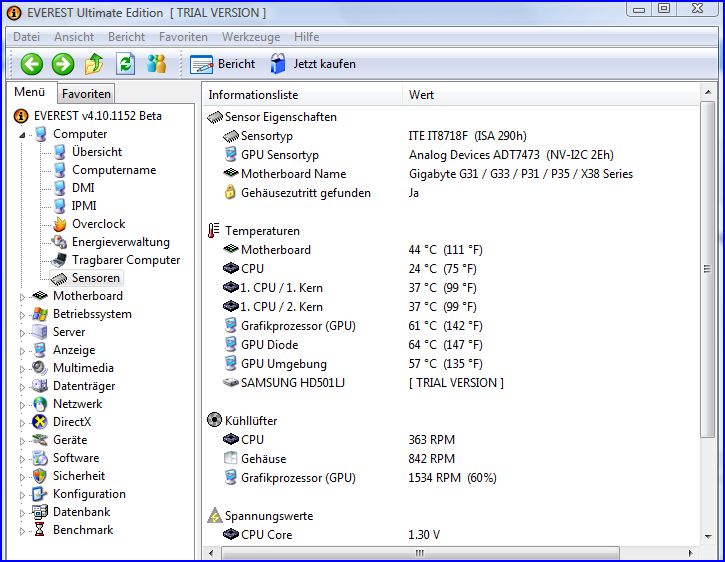Expand the Betriebssystem tree node
Viewport: 725px width, 562px height.
22,315
